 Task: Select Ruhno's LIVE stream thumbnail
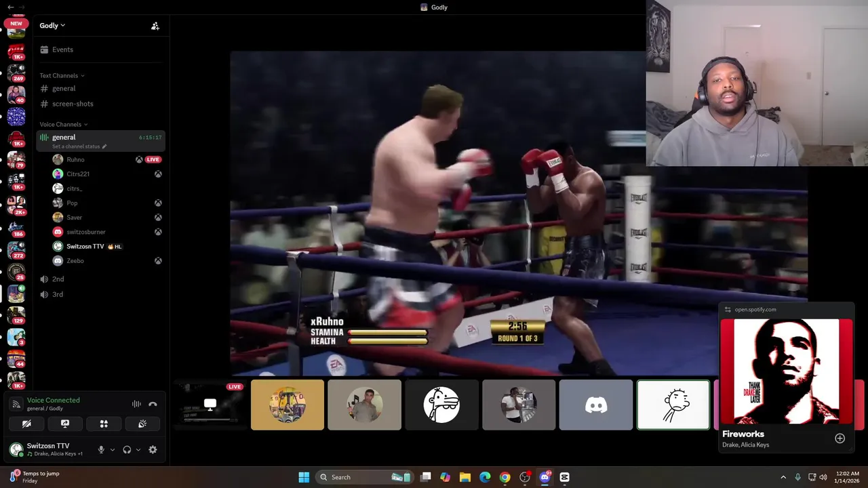click(210, 405)
